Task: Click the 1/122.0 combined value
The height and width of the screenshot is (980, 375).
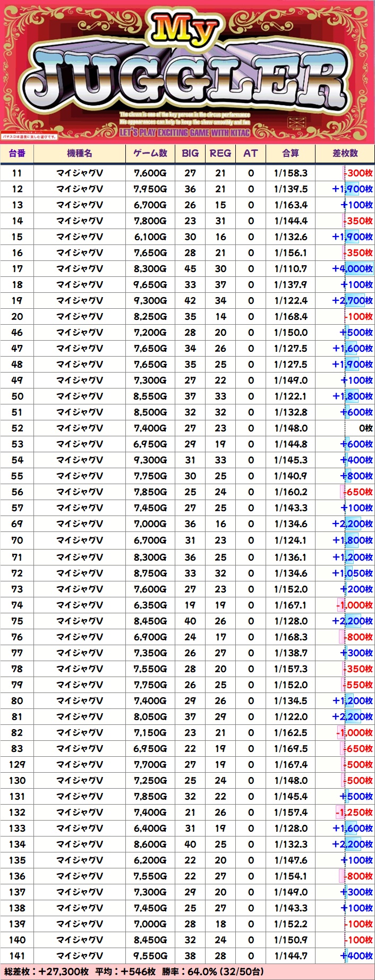Action: pyautogui.click(x=291, y=716)
